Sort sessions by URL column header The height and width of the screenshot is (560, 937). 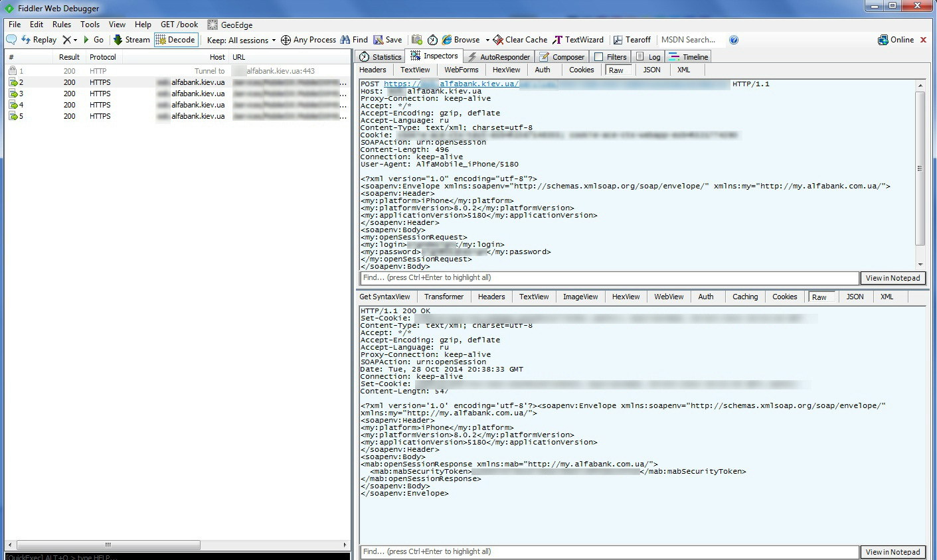289,57
